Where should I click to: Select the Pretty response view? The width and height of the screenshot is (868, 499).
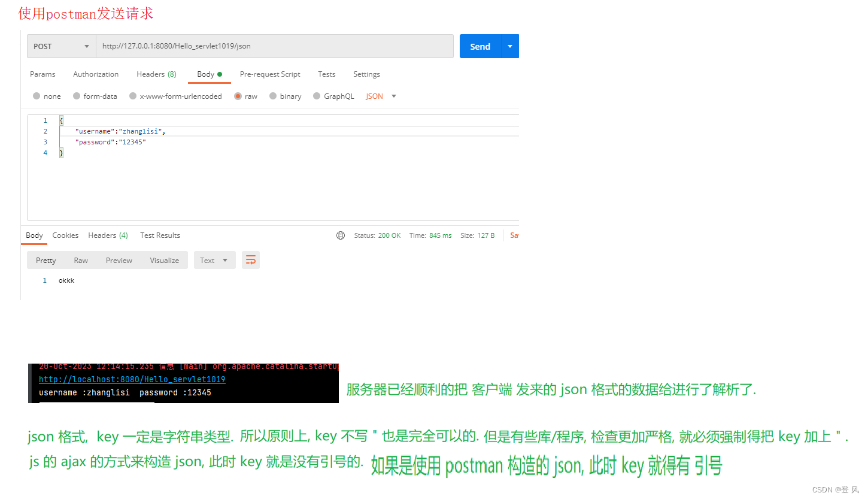(x=46, y=260)
